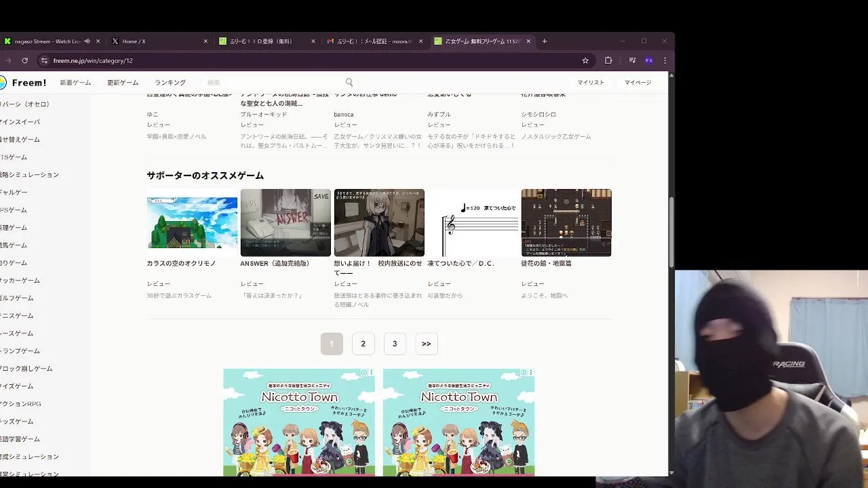
Task: Click right Nicotto Town ad banner
Action: pos(459,422)
